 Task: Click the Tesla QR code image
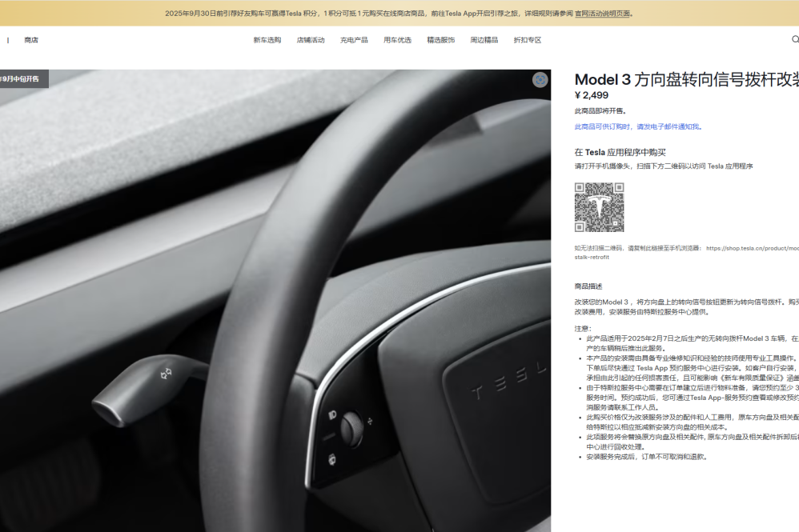(x=599, y=207)
